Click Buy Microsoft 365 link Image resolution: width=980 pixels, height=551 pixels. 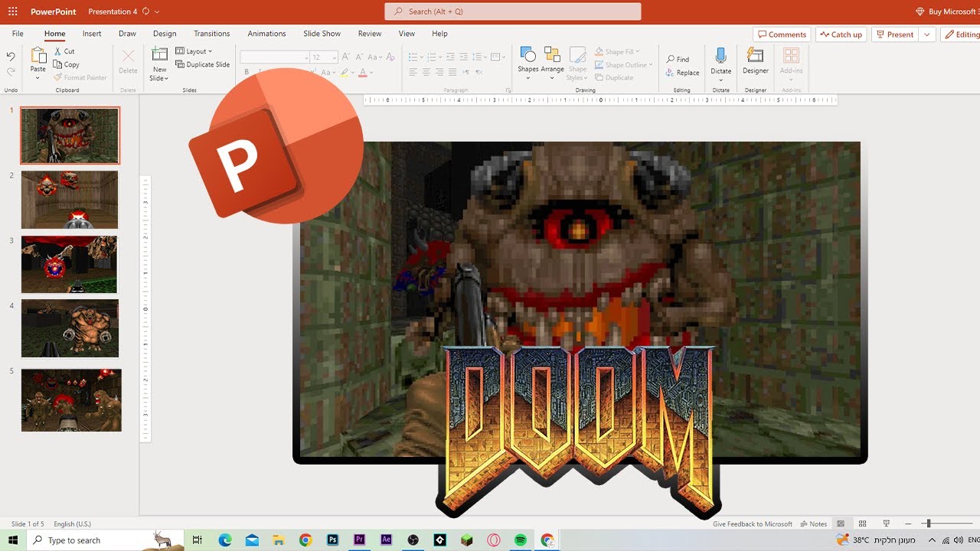947,11
